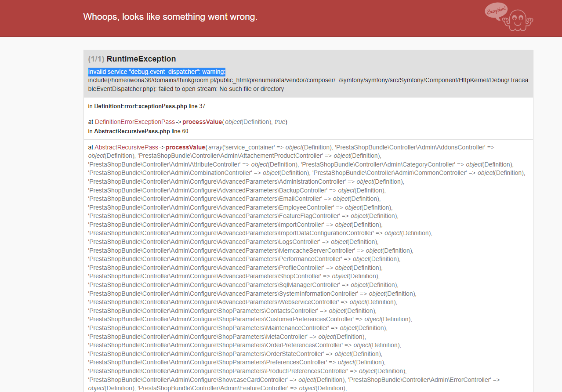Click the ProductPreferencesController entry
This screenshot has width=562, height=392.
click(218, 371)
